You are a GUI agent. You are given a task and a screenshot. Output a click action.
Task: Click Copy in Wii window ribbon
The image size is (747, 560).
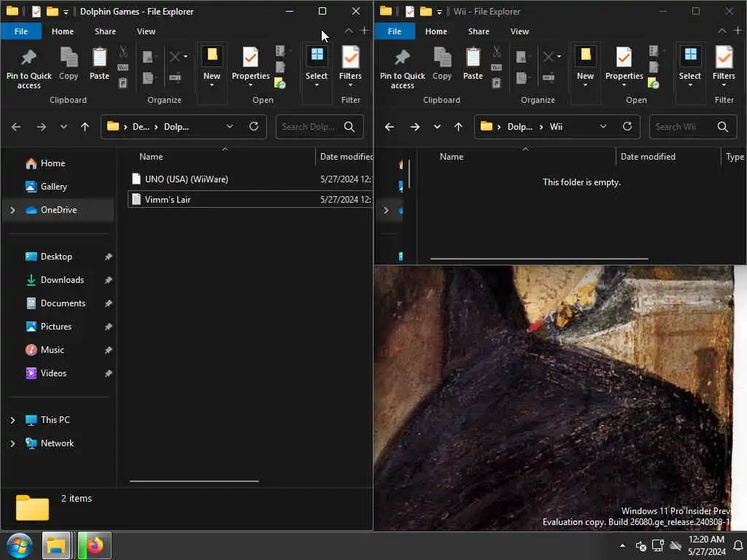click(x=442, y=64)
